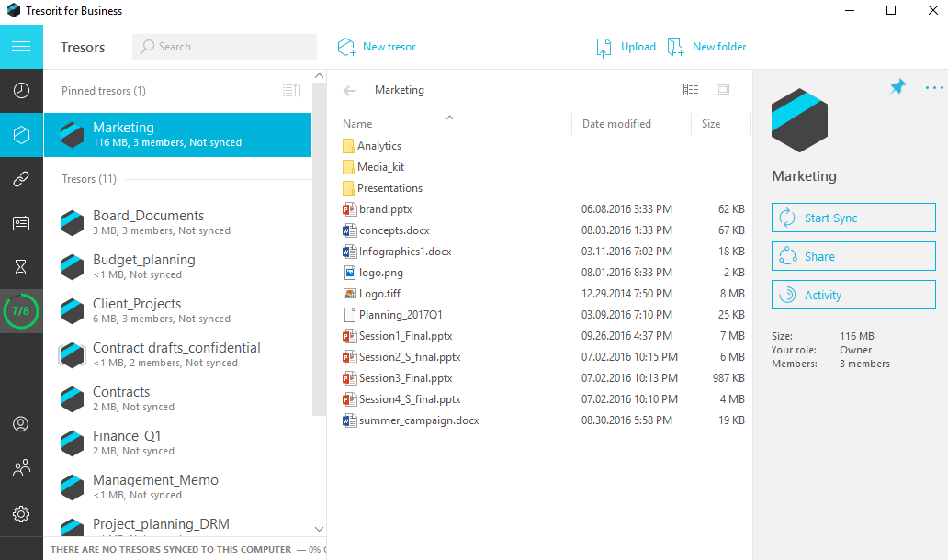This screenshot has width=948, height=560.
Task: Open the hourglass icon in sidebar
Action: pyautogui.click(x=21, y=267)
